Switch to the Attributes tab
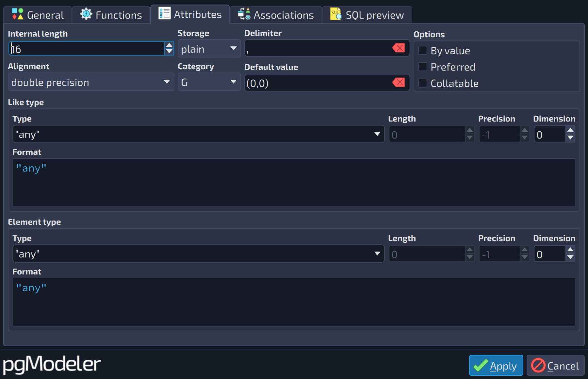Image resolution: width=588 pixels, height=379 pixels. 190,14
